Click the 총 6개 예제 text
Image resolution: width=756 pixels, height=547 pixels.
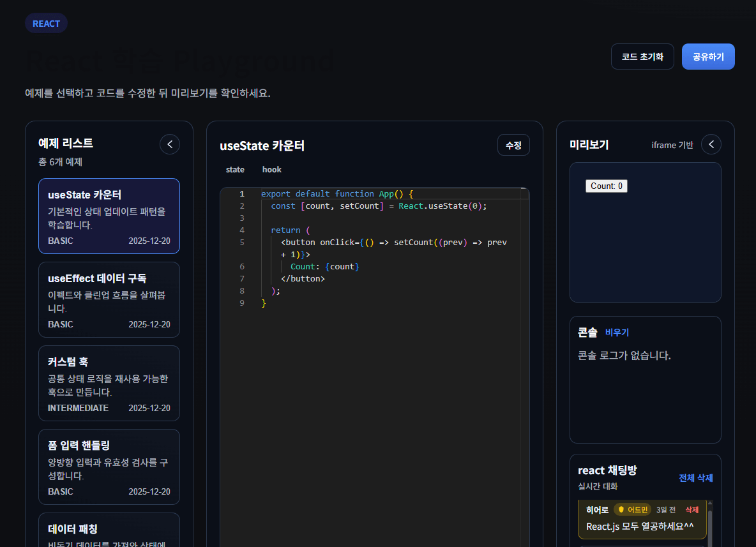coord(60,162)
